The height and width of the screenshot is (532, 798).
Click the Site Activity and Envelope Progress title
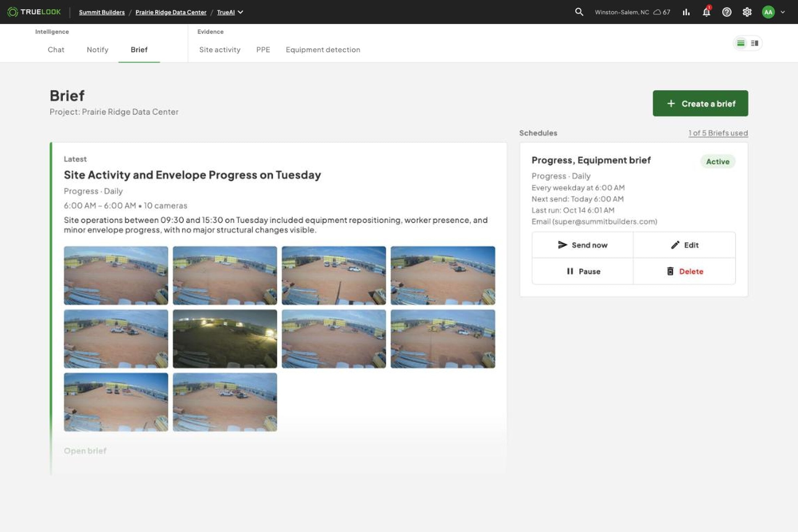193,175
